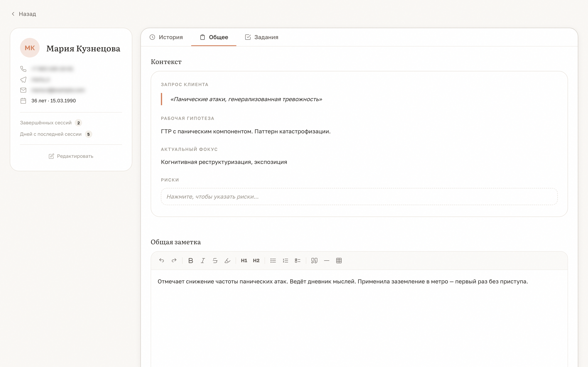Screen dimensions: 588x367
Task: Click the redo arrow in note toolbar
Action: coord(174,260)
